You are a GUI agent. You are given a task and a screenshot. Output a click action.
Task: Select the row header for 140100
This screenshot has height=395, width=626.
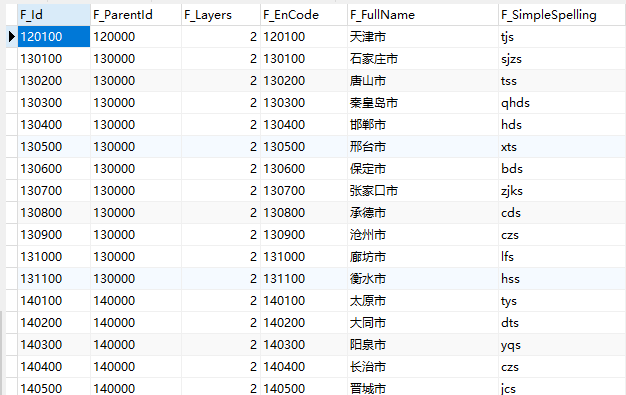click(12, 300)
